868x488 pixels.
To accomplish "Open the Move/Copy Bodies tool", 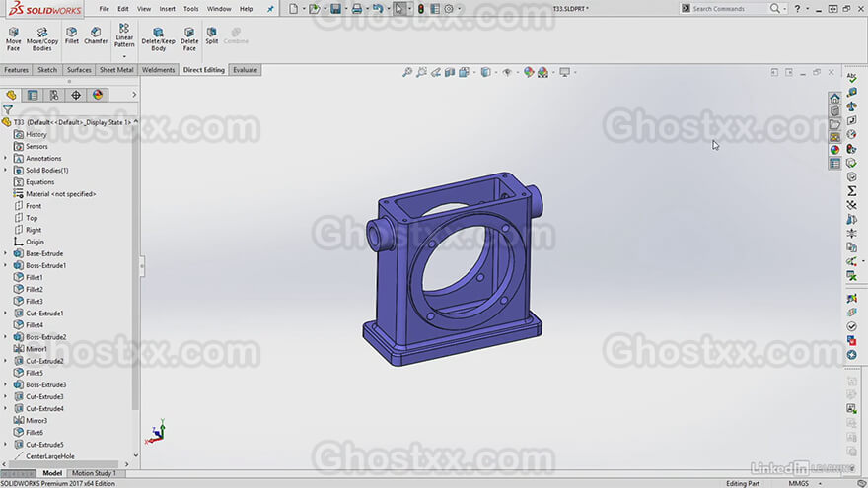I will [x=42, y=38].
